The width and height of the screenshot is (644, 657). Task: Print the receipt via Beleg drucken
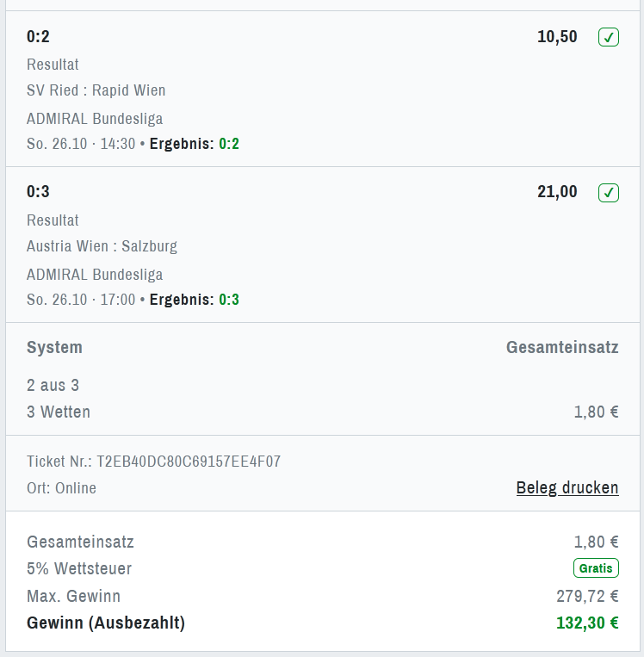tap(567, 488)
